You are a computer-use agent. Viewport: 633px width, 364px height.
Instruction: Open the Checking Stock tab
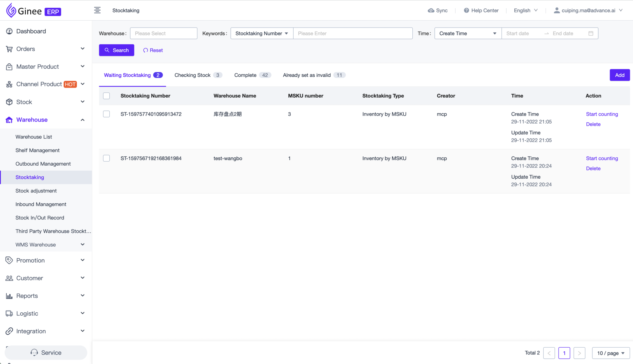(192, 75)
